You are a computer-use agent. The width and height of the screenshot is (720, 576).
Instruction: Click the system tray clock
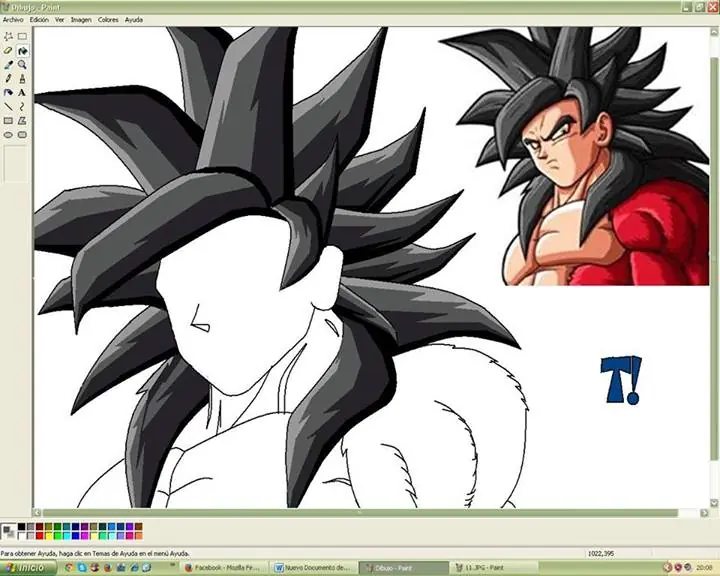(704, 568)
